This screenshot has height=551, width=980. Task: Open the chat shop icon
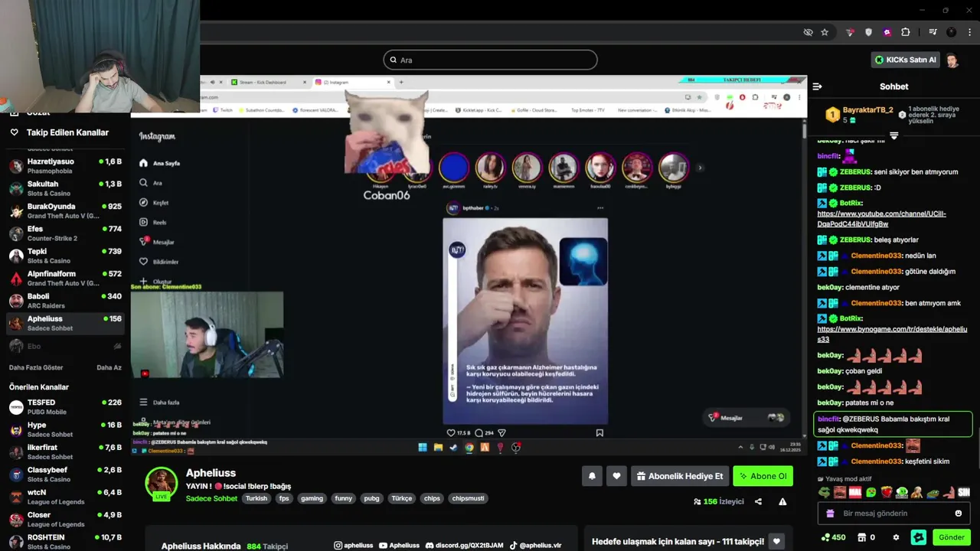click(861, 537)
